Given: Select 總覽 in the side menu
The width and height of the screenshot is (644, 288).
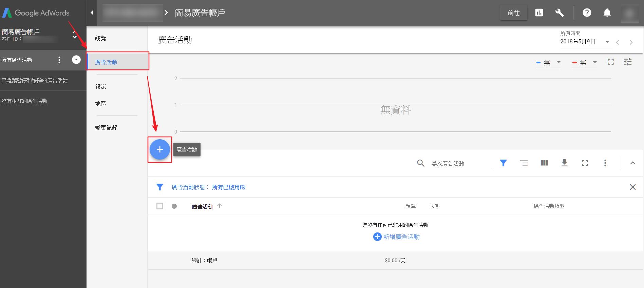Looking at the screenshot, I should click(101, 38).
